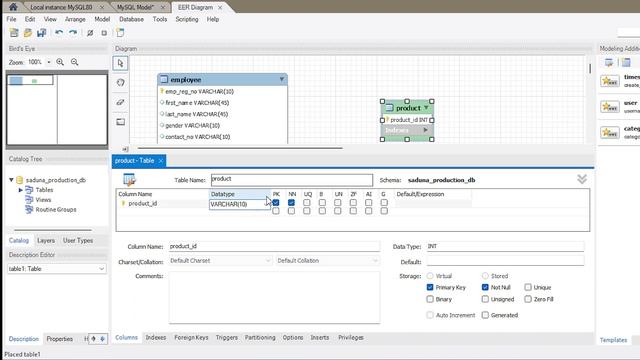Check UQ for product_id column row

(x=307, y=202)
